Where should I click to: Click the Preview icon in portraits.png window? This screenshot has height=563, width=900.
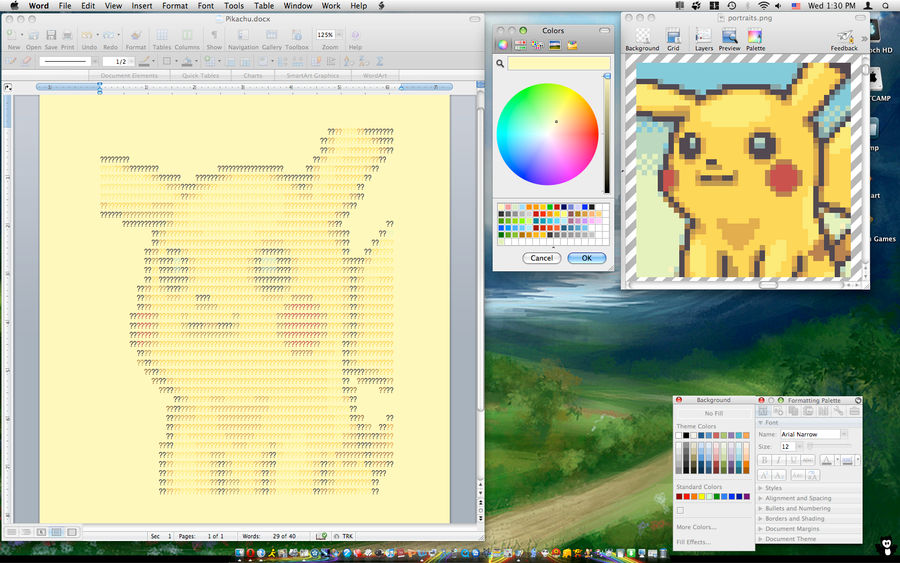point(730,36)
